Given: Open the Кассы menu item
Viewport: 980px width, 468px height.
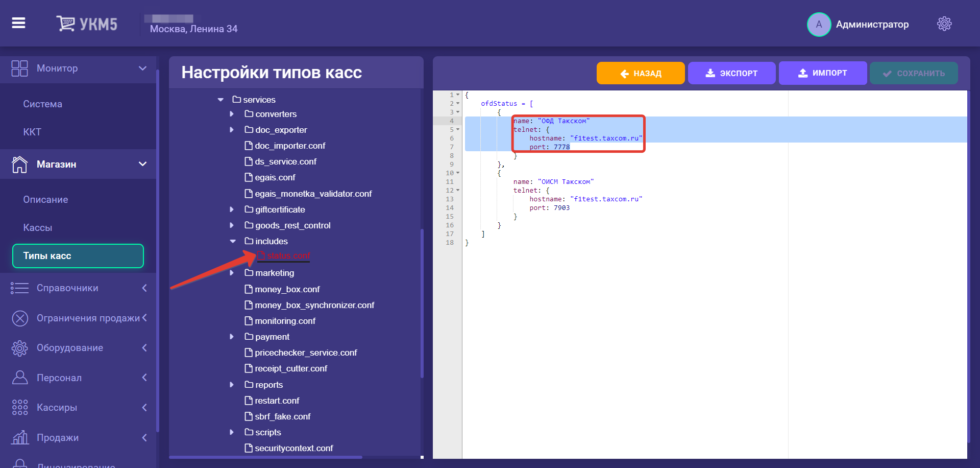Looking at the screenshot, I should coord(37,228).
